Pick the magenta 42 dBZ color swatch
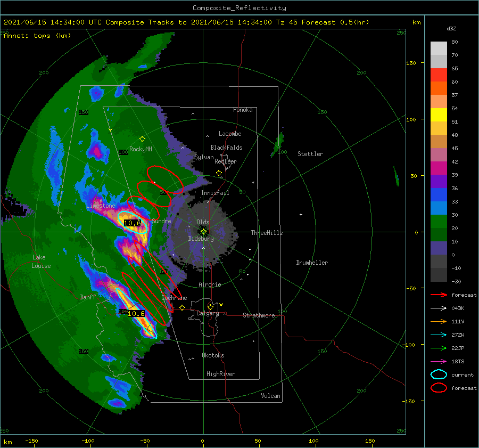Image resolution: width=479 pixels, height=448 pixels. click(439, 168)
